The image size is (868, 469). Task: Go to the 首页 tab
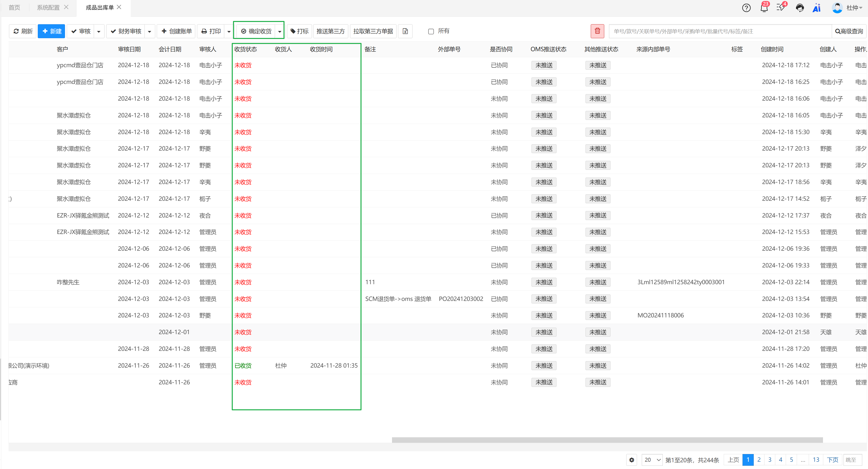pyautogui.click(x=14, y=7)
